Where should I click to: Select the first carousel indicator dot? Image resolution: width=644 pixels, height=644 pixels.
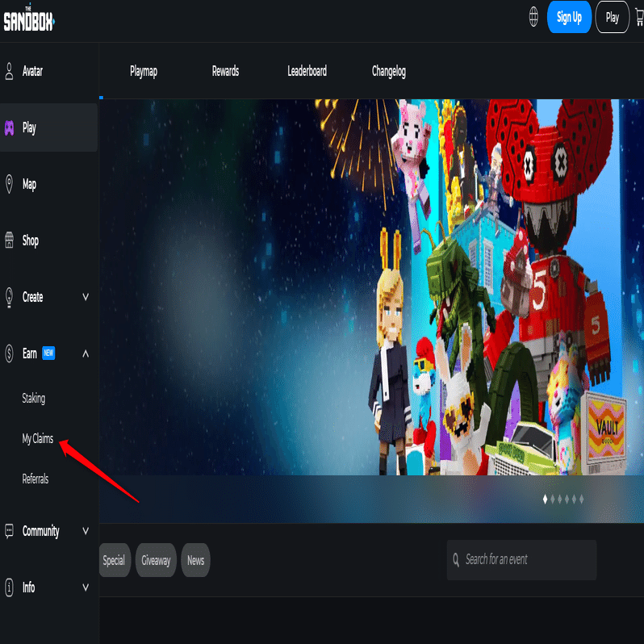point(545,499)
